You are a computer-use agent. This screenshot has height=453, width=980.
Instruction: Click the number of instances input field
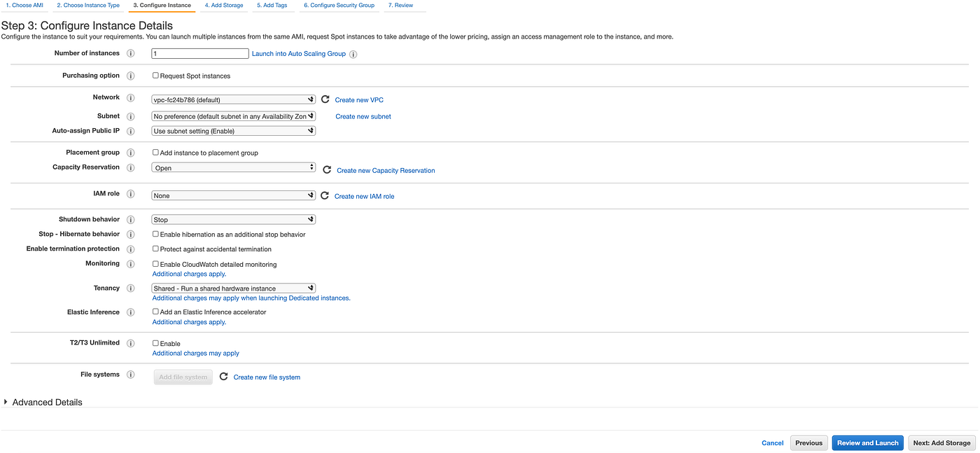pos(199,53)
